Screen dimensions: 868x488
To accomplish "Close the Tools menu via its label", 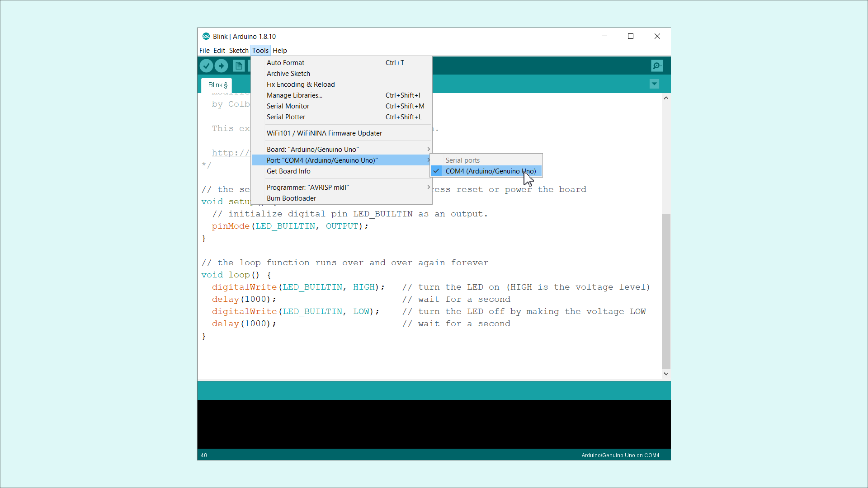I will pos(260,51).
